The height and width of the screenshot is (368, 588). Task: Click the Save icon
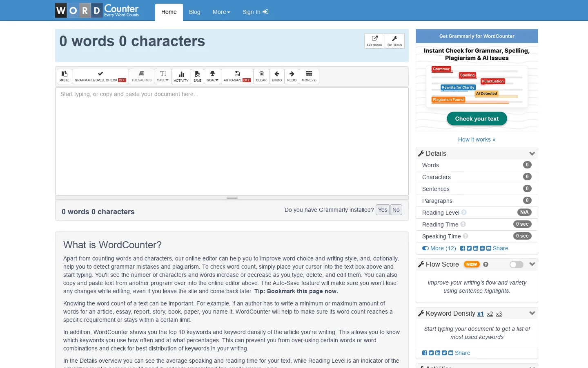tap(197, 76)
